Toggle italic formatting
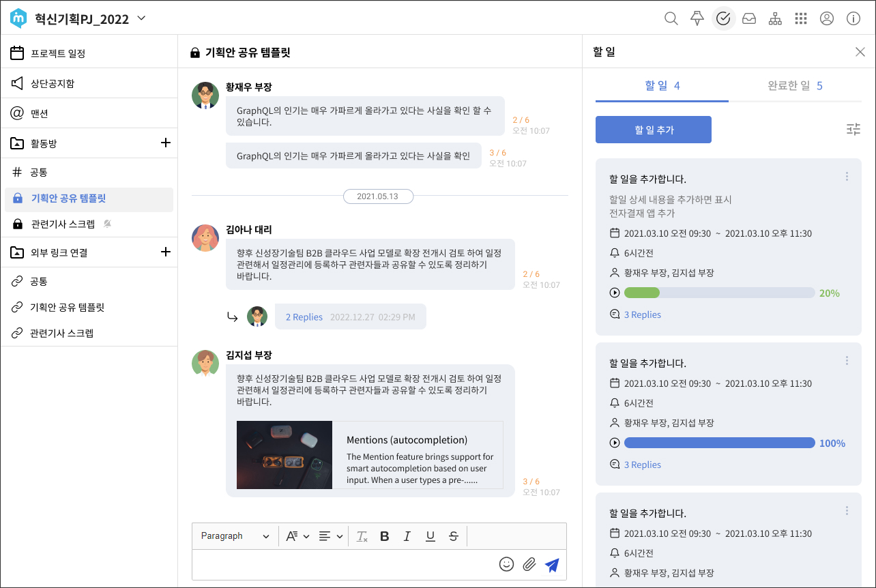This screenshot has width=876, height=588. [407, 536]
